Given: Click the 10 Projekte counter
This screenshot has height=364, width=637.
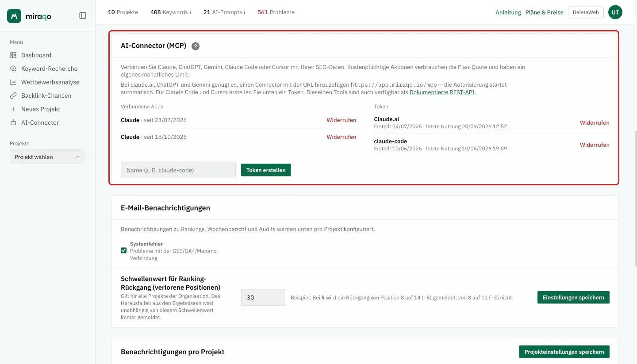Looking at the screenshot, I should point(123,12).
